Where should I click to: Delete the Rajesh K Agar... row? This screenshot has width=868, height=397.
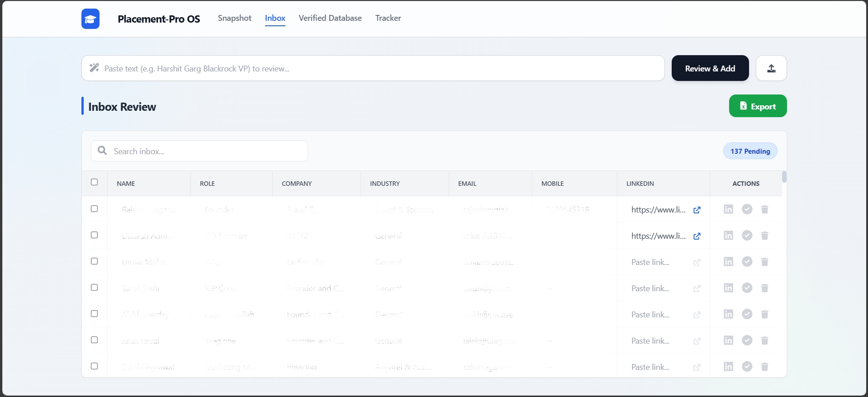tap(765, 209)
